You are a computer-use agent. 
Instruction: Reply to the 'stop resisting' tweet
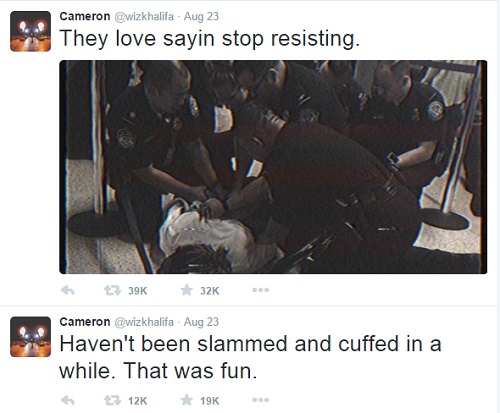tap(68, 291)
